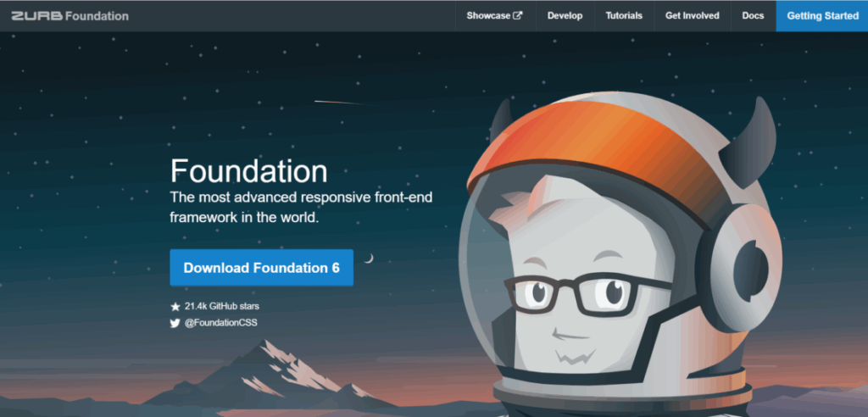
Task: Visit the @FoundationCSS Twitter link
Action: click(x=221, y=323)
